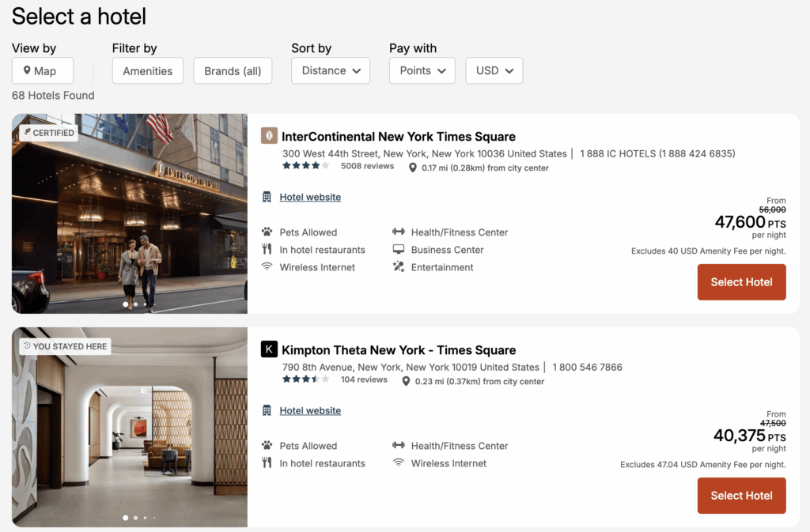Select Hotel for Kimpton Theta New York
This screenshot has width=810, height=532.
coord(741,496)
